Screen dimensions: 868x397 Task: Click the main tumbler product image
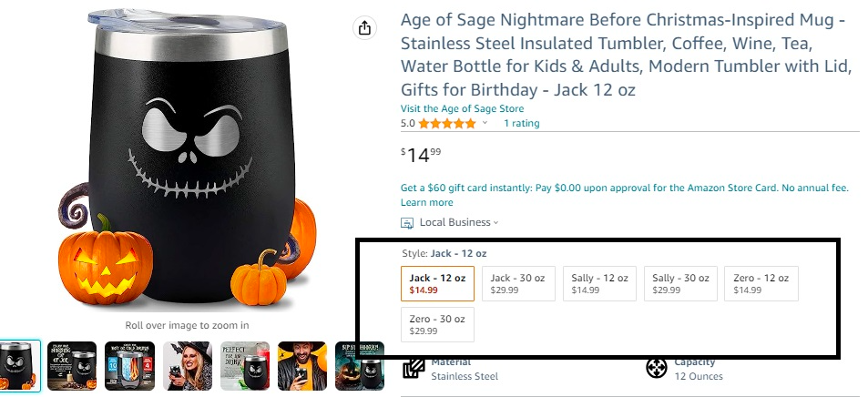pos(187,159)
